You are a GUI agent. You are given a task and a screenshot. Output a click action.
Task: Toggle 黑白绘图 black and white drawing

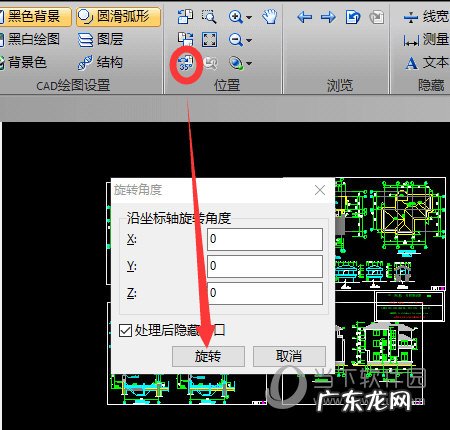pos(30,39)
